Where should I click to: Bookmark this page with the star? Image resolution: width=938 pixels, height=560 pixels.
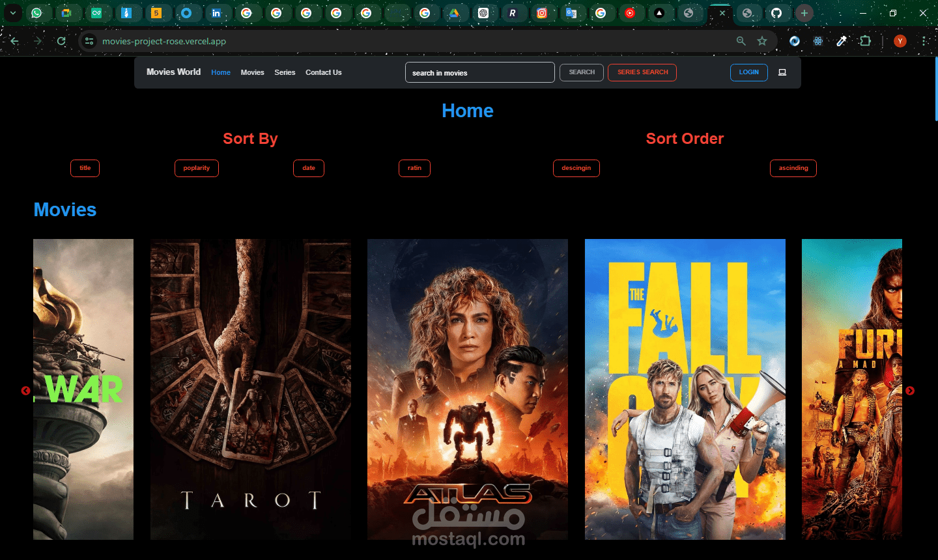pos(762,41)
